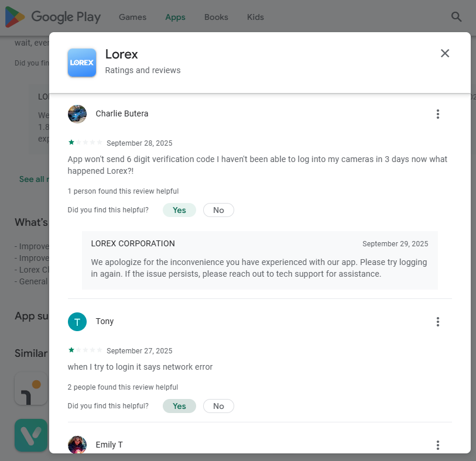Click the LOREX CORPORATION reply heading
This screenshot has height=461, width=476.
pyautogui.click(x=133, y=243)
